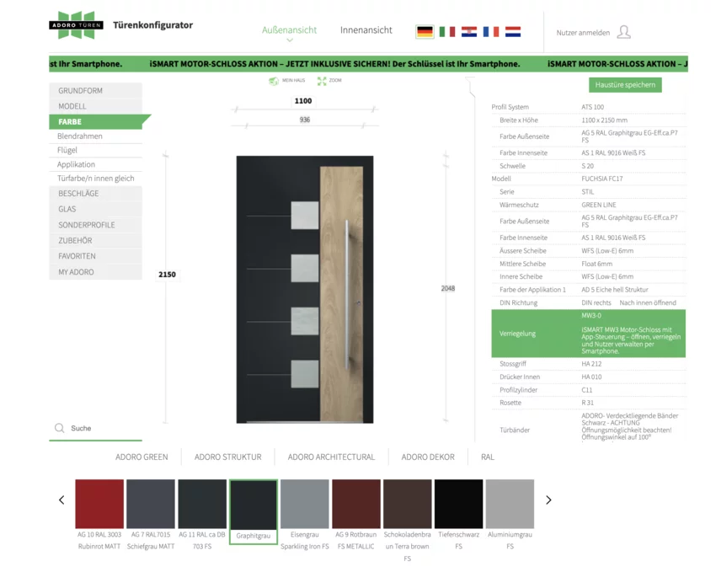Open the ADORO DEKOR color tab
This screenshot has width=716, height=588.
click(x=428, y=457)
